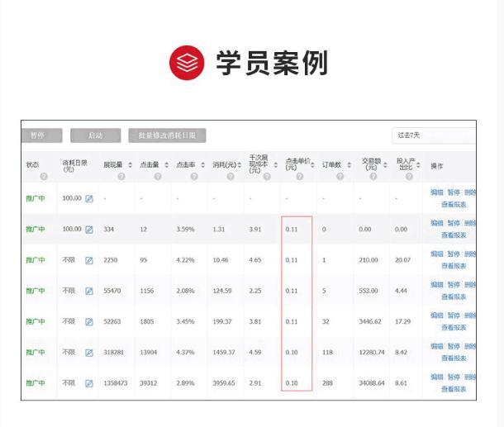Sort table by 点击率 column arrows
The image size is (504, 427).
202,165
